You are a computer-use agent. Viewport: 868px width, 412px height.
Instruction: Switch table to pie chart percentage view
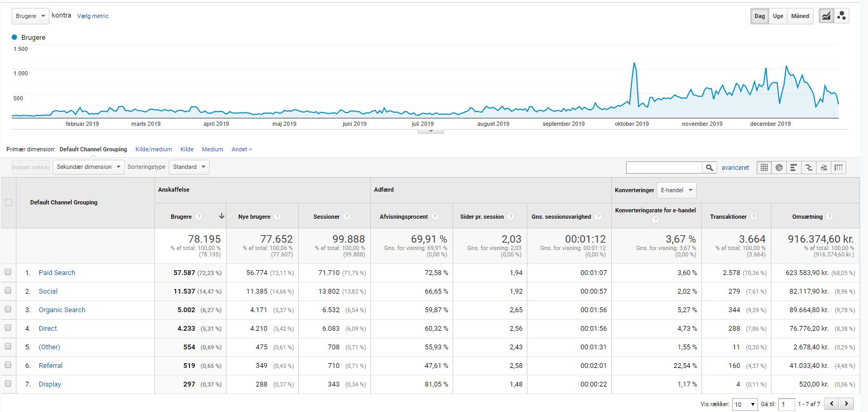779,168
